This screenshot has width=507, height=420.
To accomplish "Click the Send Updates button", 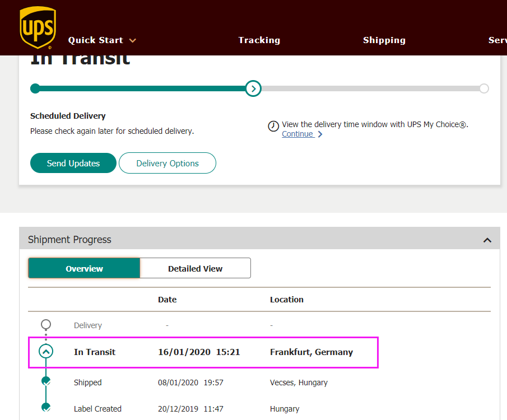I will click(73, 163).
